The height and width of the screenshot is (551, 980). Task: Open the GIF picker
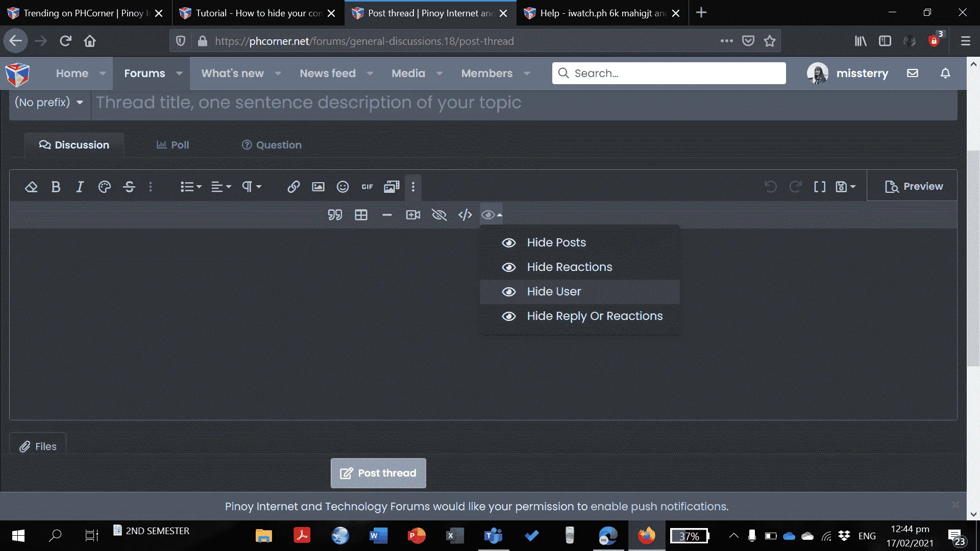367,187
